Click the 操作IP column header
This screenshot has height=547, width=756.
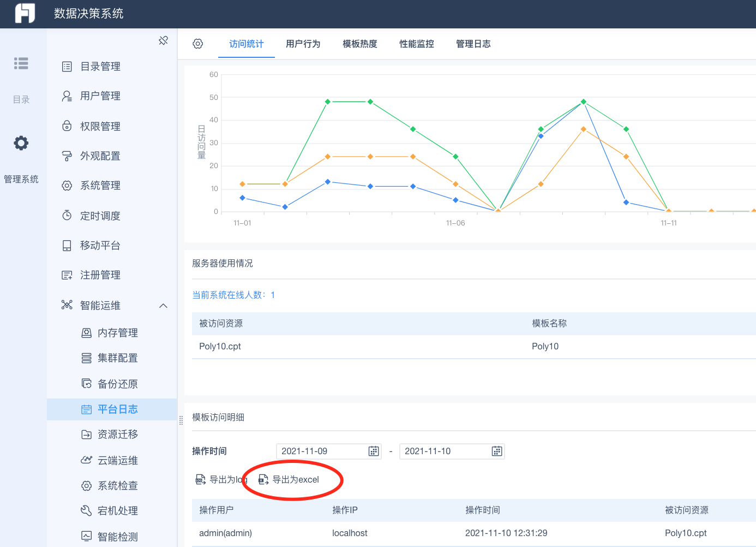[x=345, y=510]
